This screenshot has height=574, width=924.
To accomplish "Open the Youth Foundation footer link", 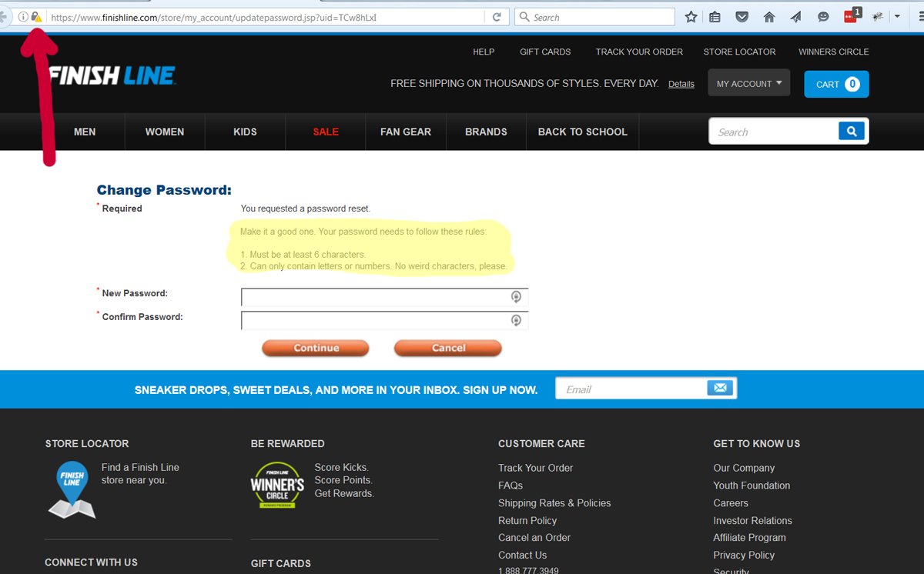I will point(752,486).
